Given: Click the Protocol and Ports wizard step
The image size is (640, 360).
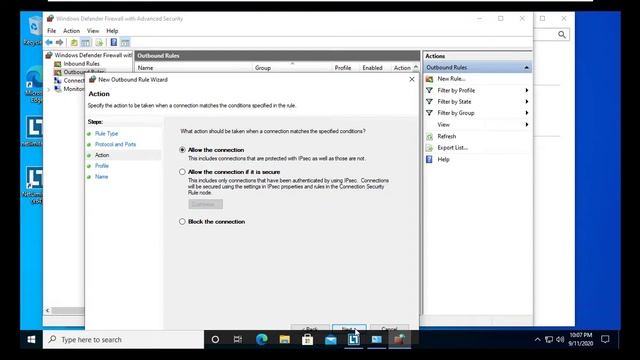Looking at the screenshot, I should (x=116, y=144).
